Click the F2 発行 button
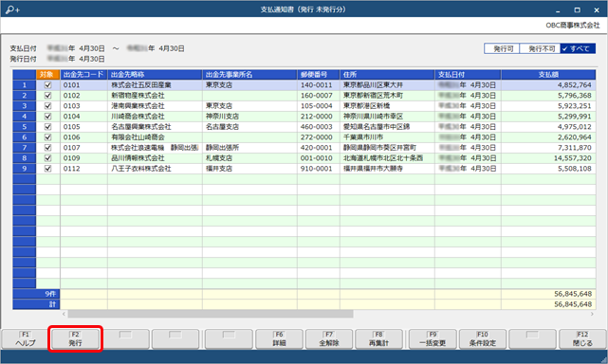The width and height of the screenshot is (608, 364). click(75, 339)
